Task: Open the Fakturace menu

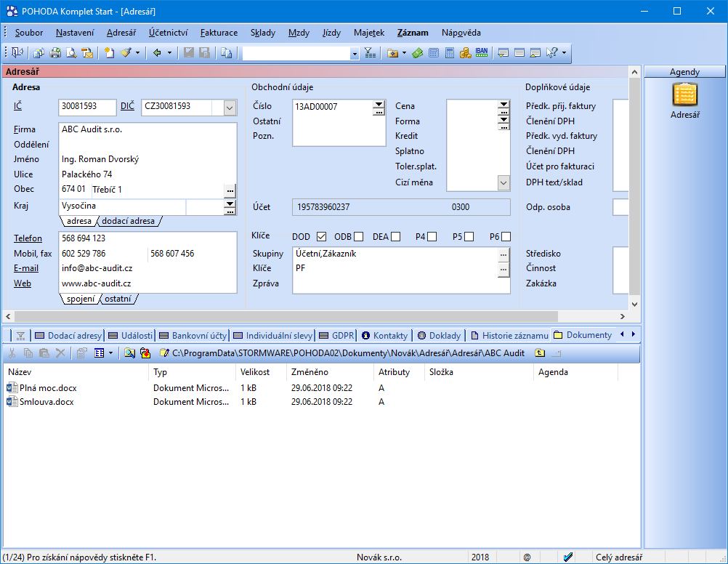Action: click(x=219, y=33)
